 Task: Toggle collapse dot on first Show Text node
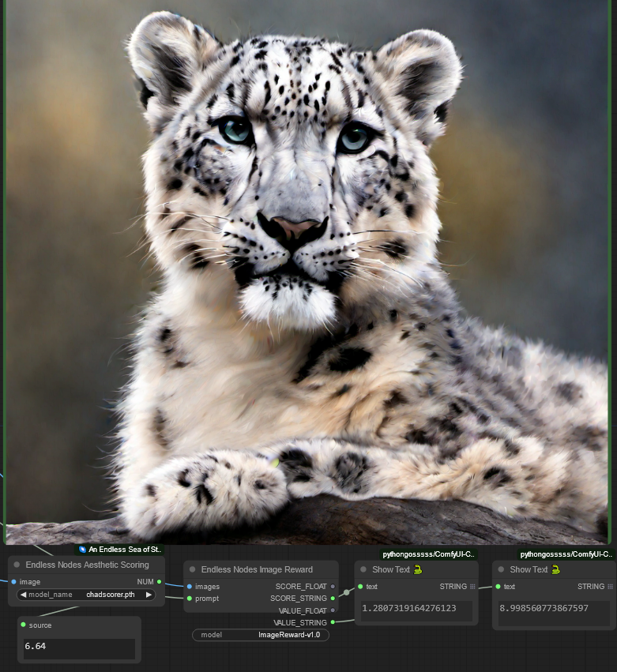[x=363, y=569]
